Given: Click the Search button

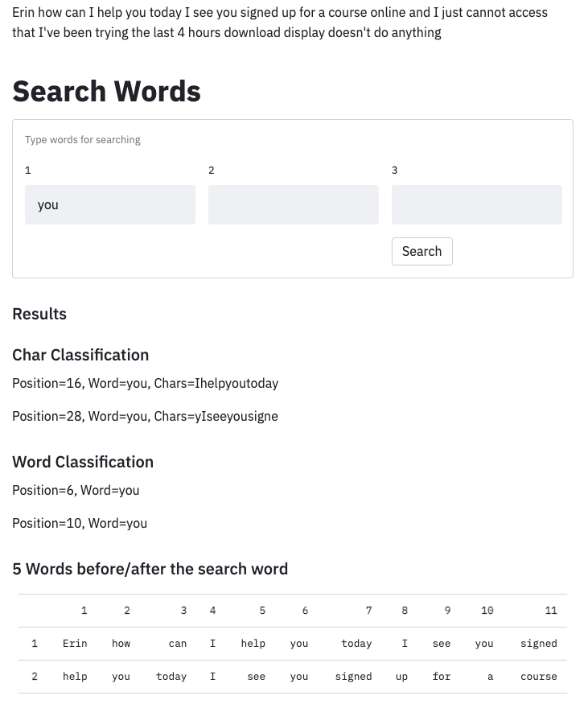Looking at the screenshot, I should click(421, 251).
